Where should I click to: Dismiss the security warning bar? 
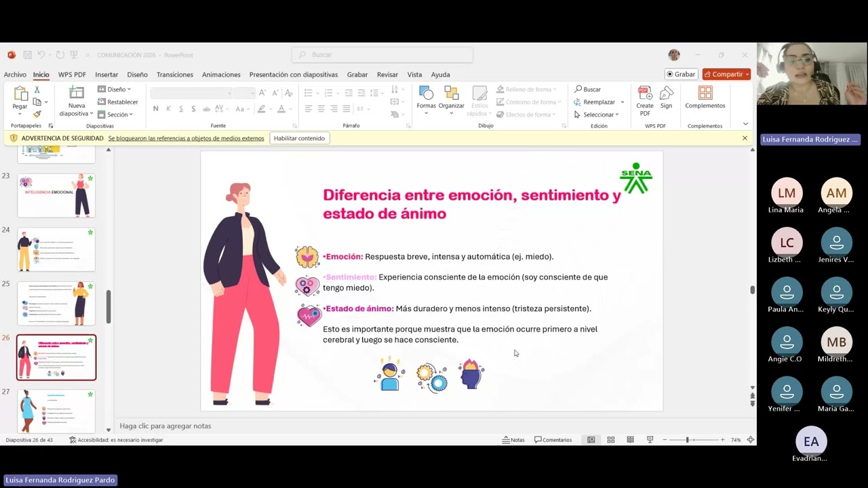[745, 138]
